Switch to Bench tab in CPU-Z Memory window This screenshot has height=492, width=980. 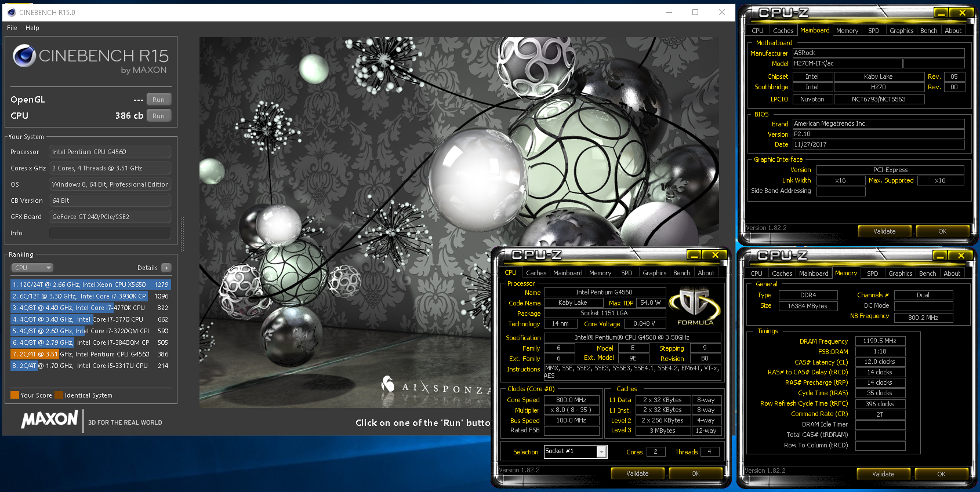click(x=927, y=274)
